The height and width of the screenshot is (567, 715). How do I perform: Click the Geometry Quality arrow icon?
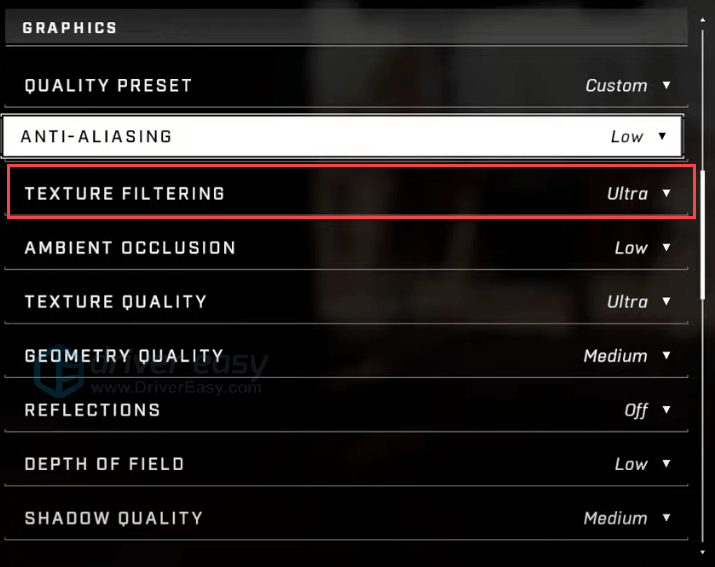(666, 355)
